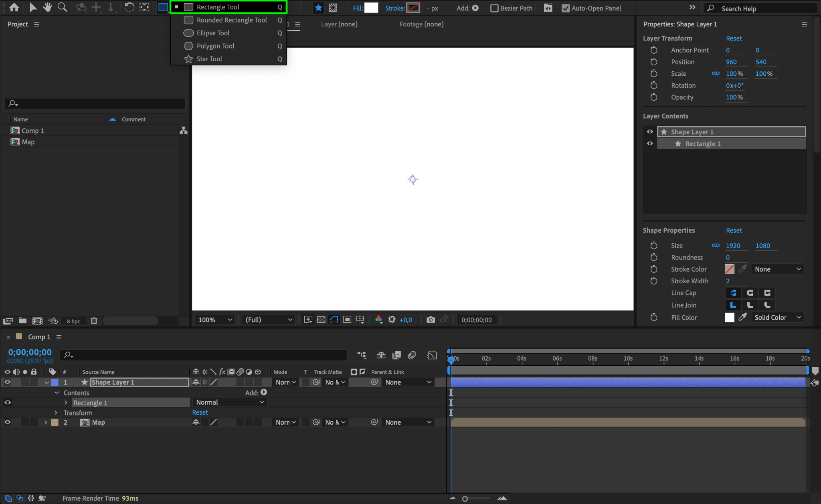Click the Home icon in toolbar
This screenshot has width=821, height=504.
click(x=14, y=7)
